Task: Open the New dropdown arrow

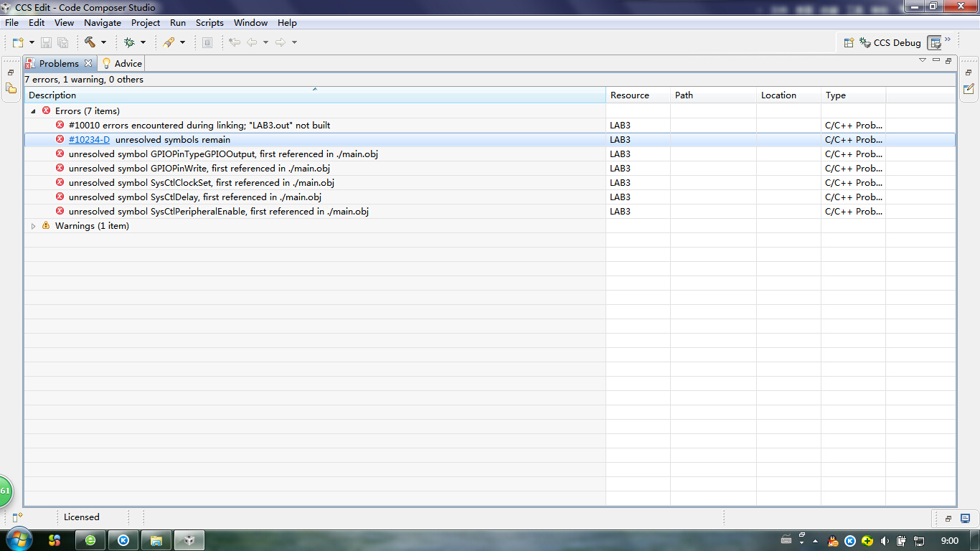Action: [32, 43]
